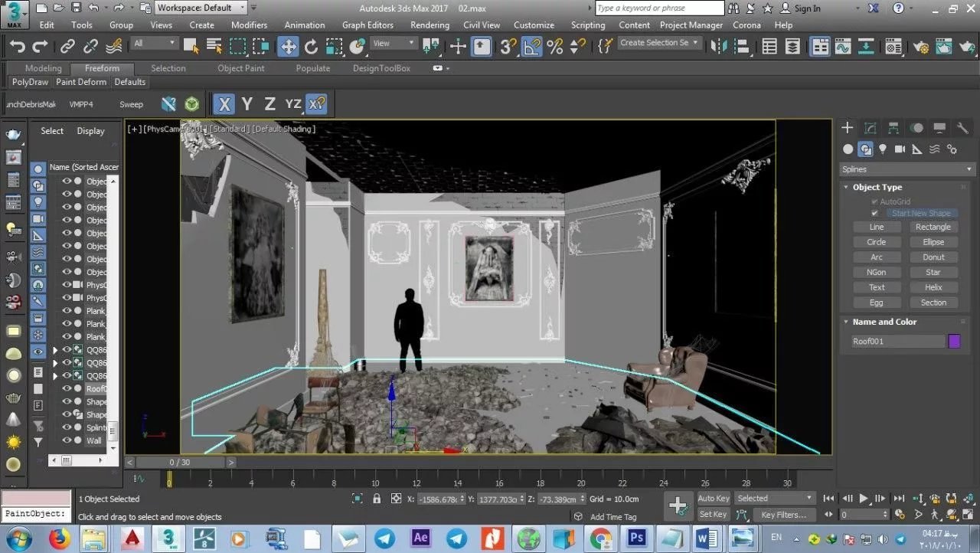
Task: Toggle the Spinner Snap button
Action: click(x=577, y=47)
